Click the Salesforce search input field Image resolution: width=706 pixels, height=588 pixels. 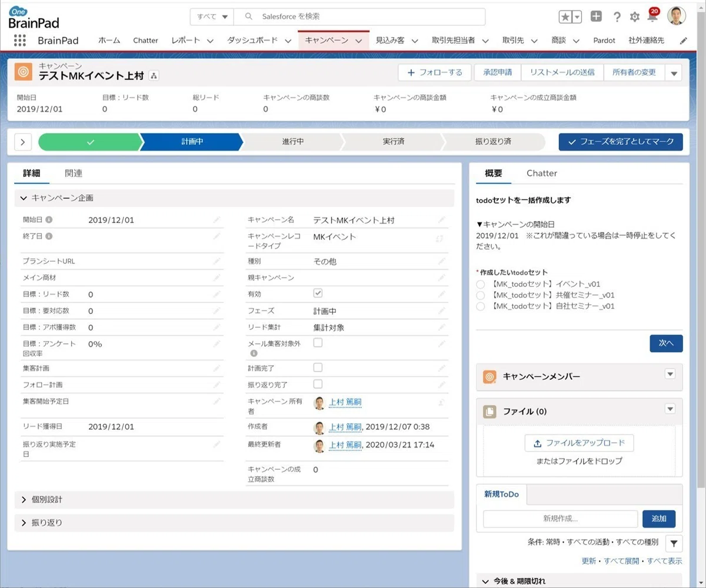[360, 16]
